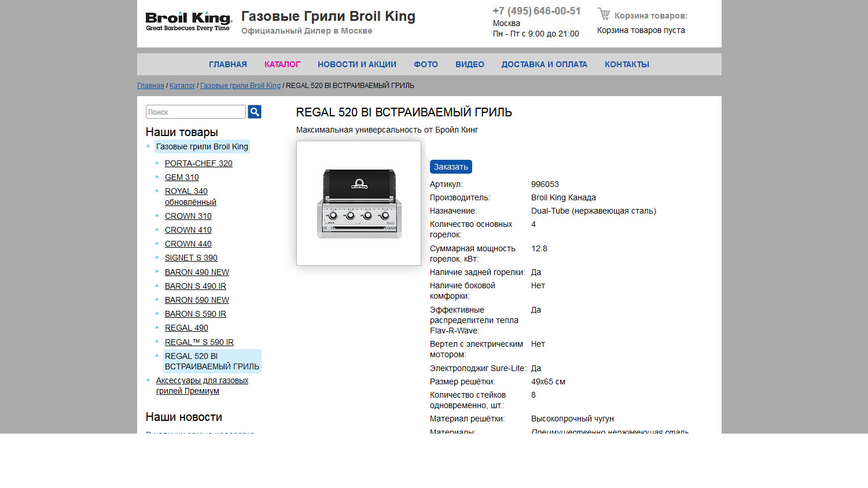
Task: Open SIGNET S 390 product link
Action: tap(191, 258)
